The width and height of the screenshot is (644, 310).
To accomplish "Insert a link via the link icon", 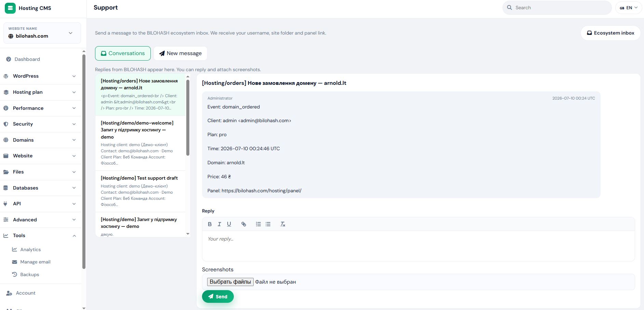I will pyautogui.click(x=244, y=224).
